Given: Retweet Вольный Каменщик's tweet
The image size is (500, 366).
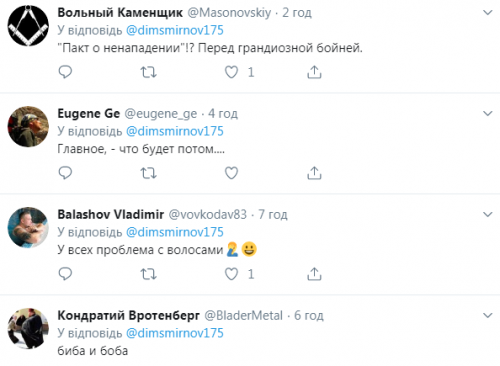Looking at the screenshot, I should click(x=148, y=72).
